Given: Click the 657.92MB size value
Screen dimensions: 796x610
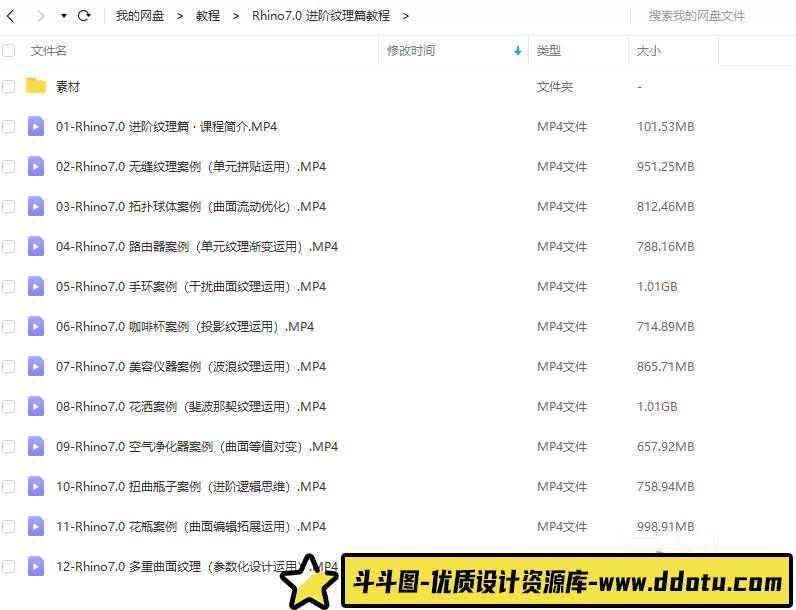Looking at the screenshot, I should (666, 447).
